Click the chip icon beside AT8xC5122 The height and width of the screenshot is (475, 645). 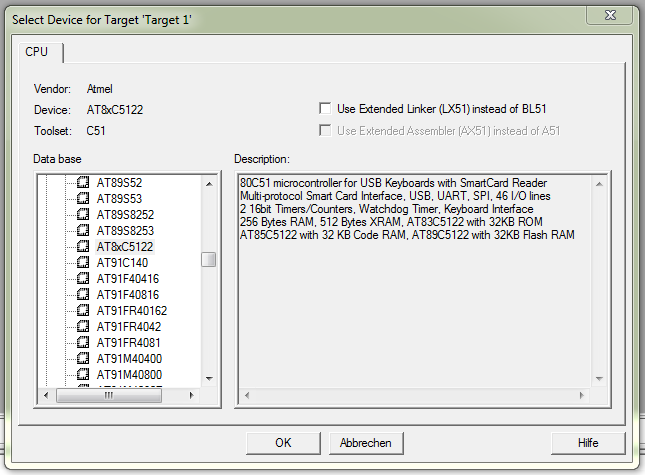tap(83, 246)
